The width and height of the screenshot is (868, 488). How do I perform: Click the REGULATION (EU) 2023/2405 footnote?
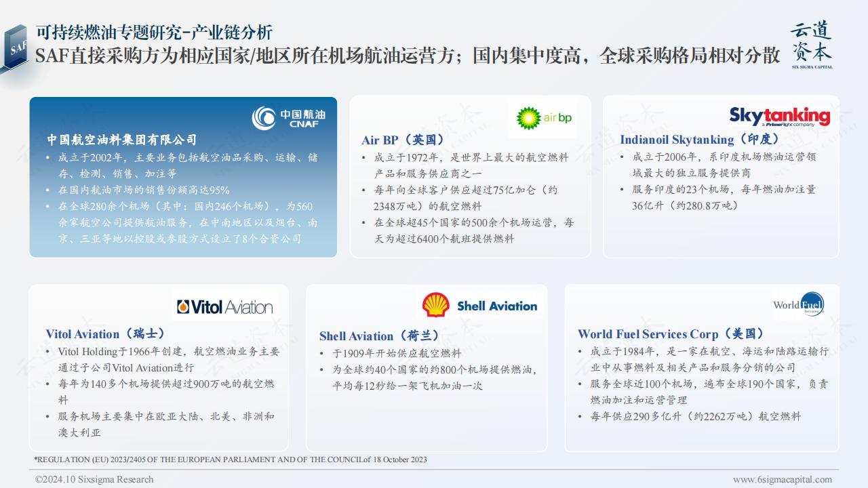231,460
